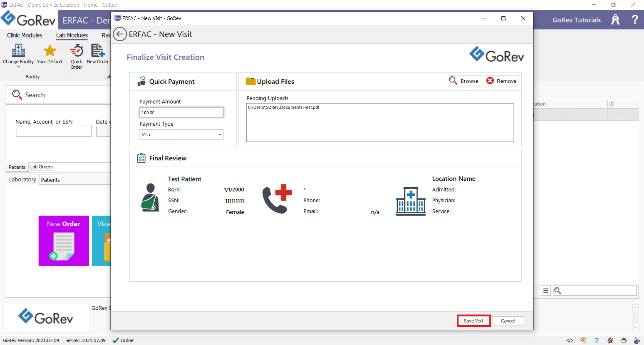Click the Payment Amount field
644x345 pixels.
point(181,113)
